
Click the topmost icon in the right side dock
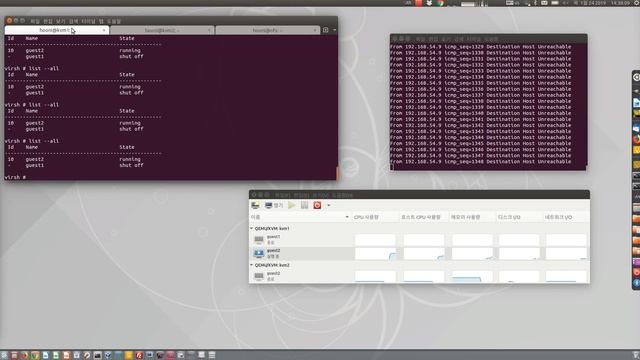pos(636,77)
